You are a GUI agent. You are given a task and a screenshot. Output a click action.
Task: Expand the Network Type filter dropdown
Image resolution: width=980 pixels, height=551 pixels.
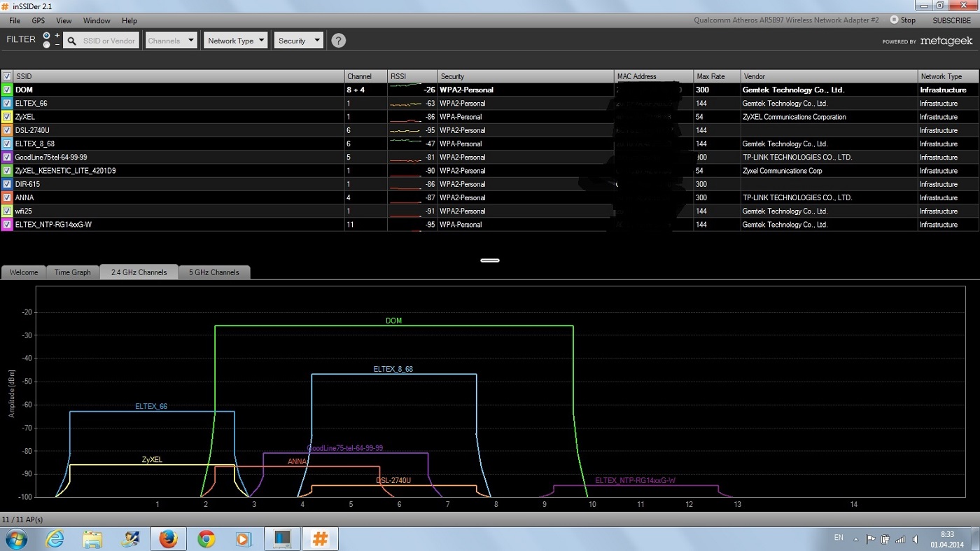[237, 41]
